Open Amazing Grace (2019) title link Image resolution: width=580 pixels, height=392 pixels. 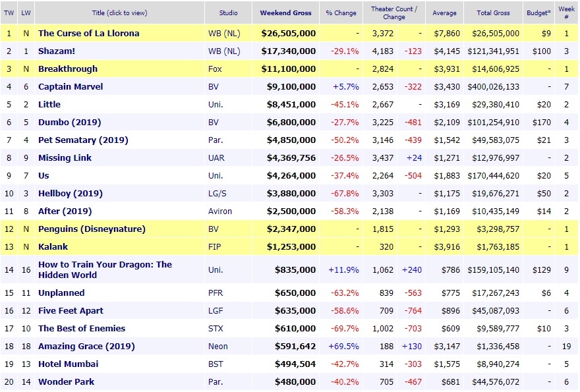click(86, 346)
